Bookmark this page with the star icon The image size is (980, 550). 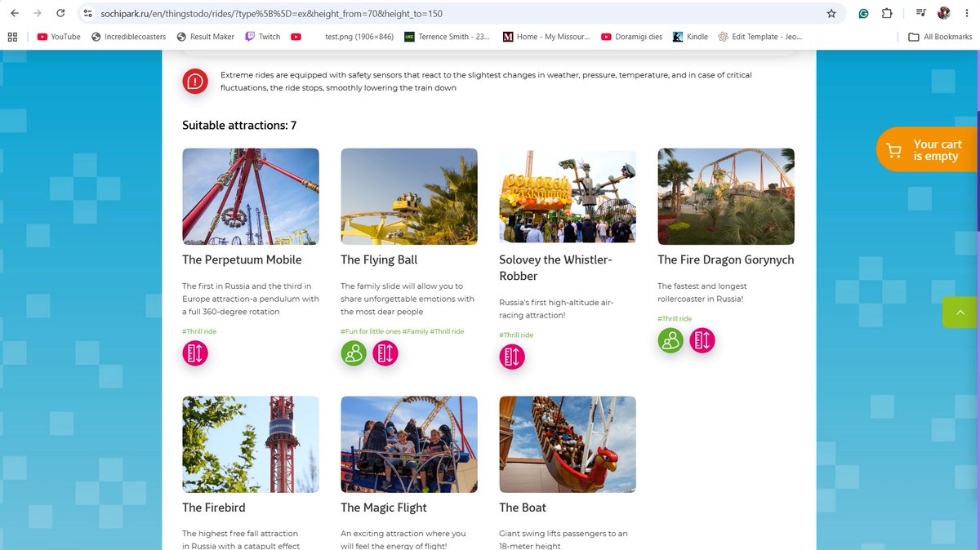(831, 13)
